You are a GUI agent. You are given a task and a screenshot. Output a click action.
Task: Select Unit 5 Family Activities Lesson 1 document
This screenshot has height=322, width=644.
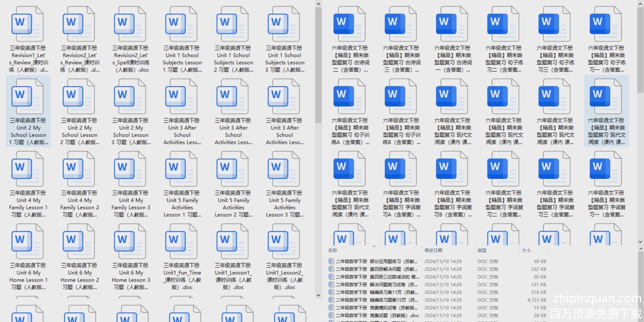click(181, 169)
